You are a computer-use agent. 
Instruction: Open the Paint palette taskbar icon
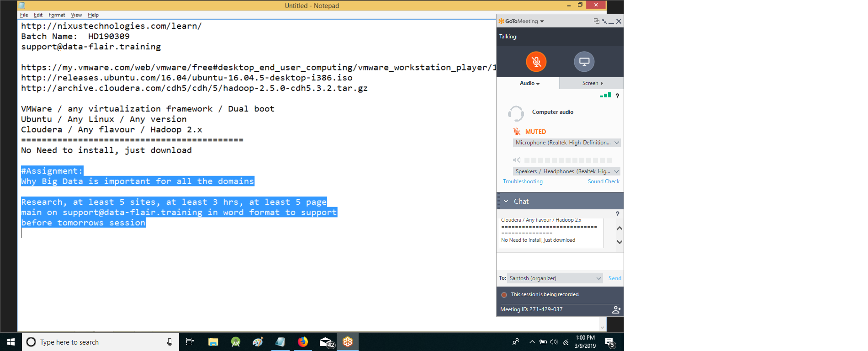click(258, 342)
